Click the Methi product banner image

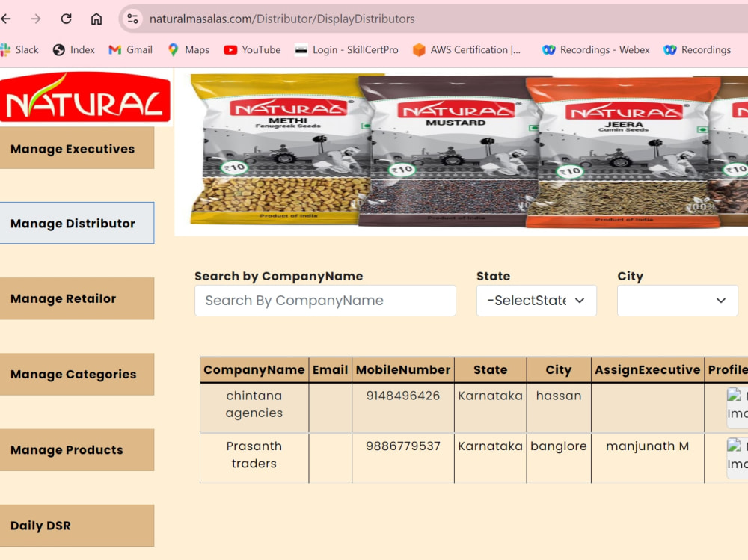[280, 149]
